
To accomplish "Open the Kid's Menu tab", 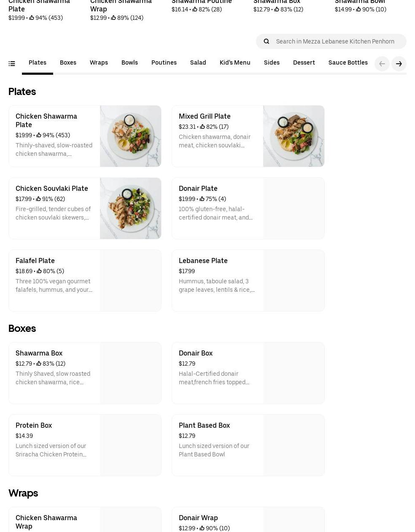I will (x=235, y=63).
